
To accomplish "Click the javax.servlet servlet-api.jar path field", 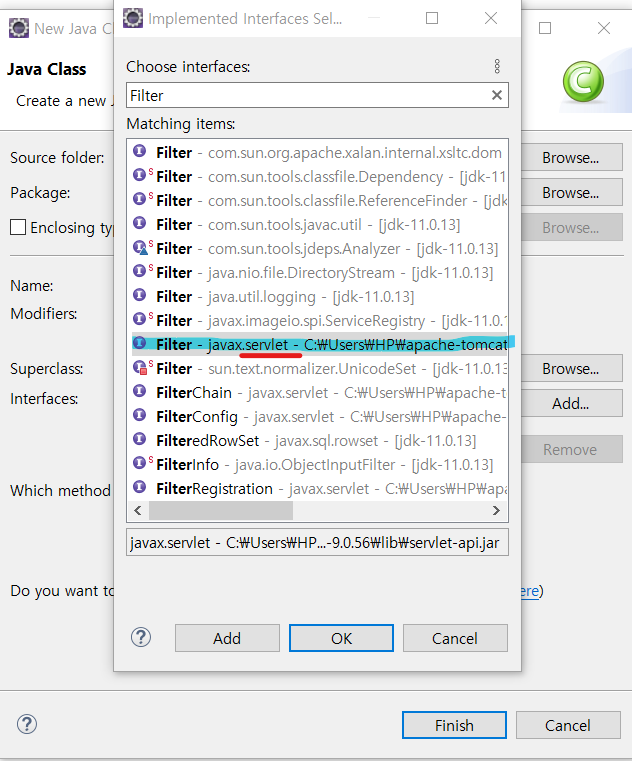I will [317, 542].
